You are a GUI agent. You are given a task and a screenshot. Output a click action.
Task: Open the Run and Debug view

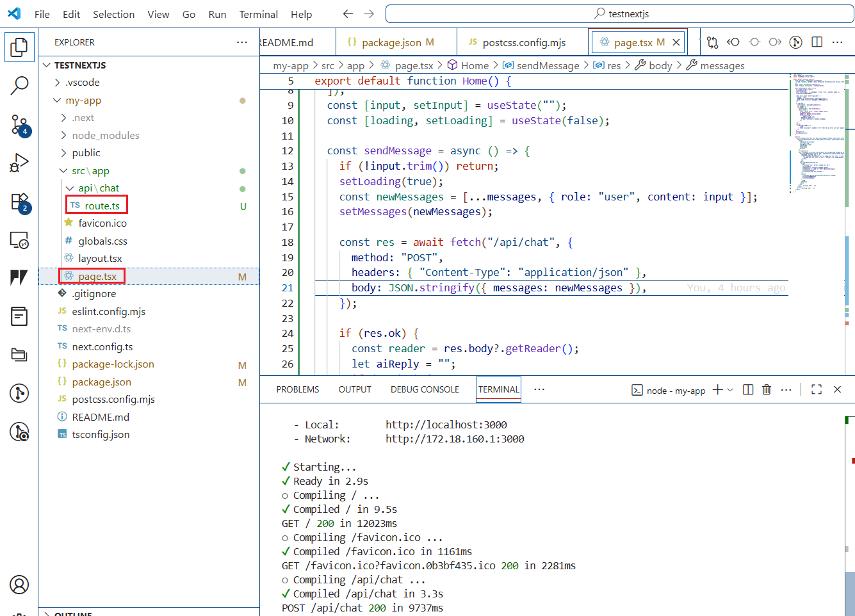pos(19,163)
